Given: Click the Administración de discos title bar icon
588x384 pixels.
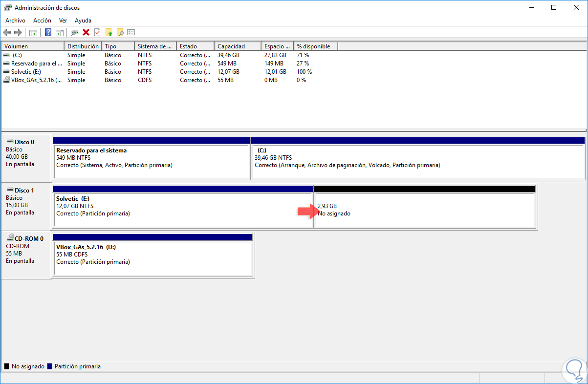Looking at the screenshot, I should tap(8, 7).
